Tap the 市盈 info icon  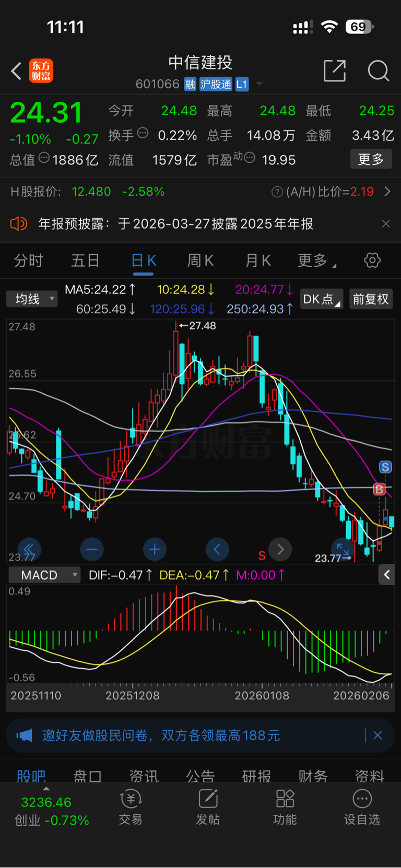tap(250, 157)
